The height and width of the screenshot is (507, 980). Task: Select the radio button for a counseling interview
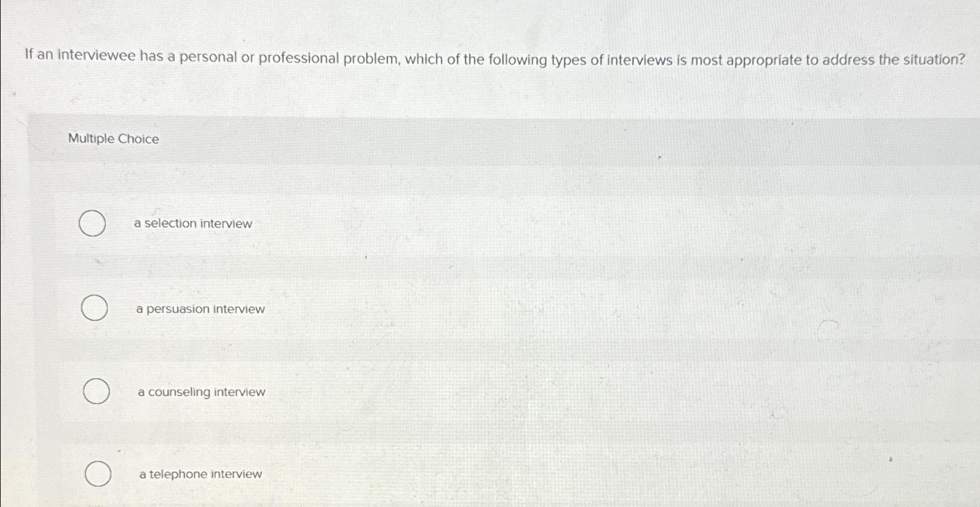pos(95,392)
